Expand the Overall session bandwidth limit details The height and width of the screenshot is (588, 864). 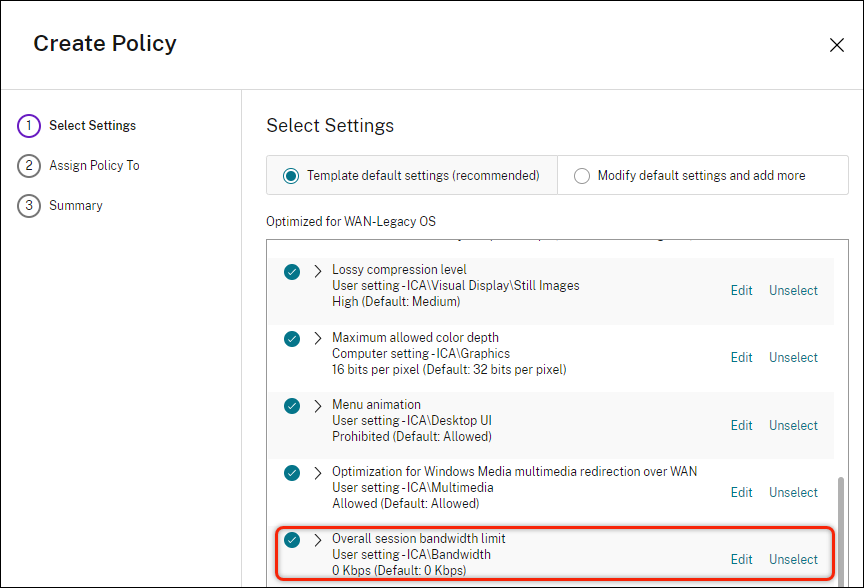click(x=317, y=539)
